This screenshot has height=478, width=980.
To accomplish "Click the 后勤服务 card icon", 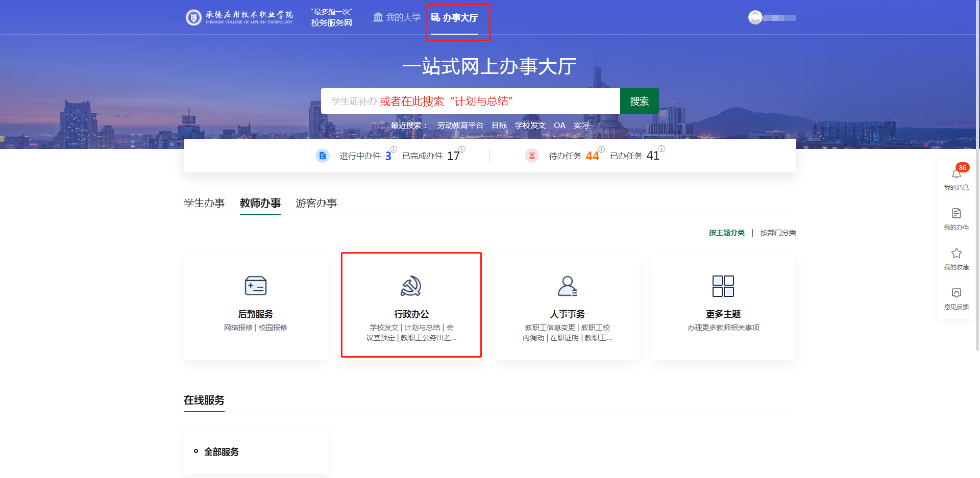I will (255, 286).
